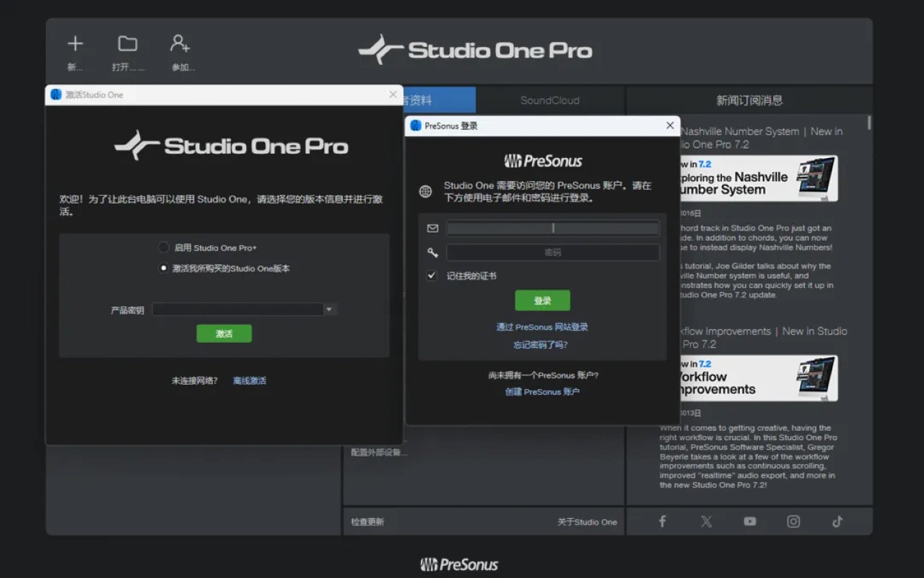Open the X social media icon

pyautogui.click(x=706, y=522)
